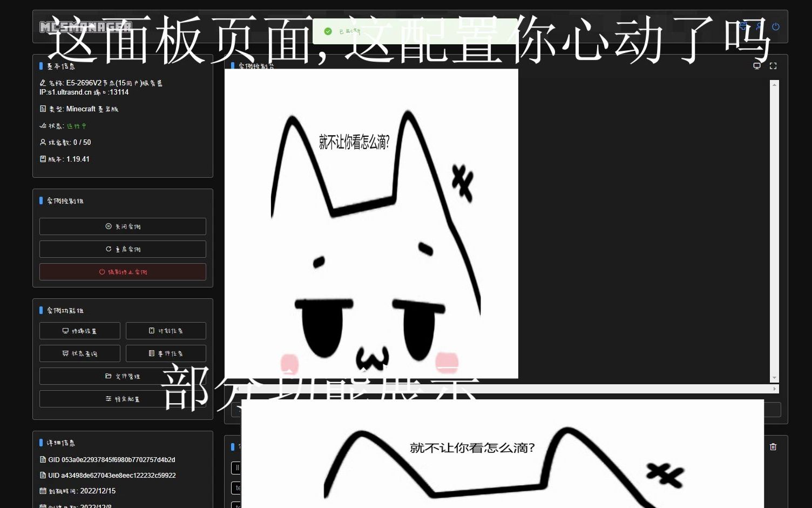Click the 类型 Minecraft type row
Screen dimensions: 812x508
click(x=79, y=109)
